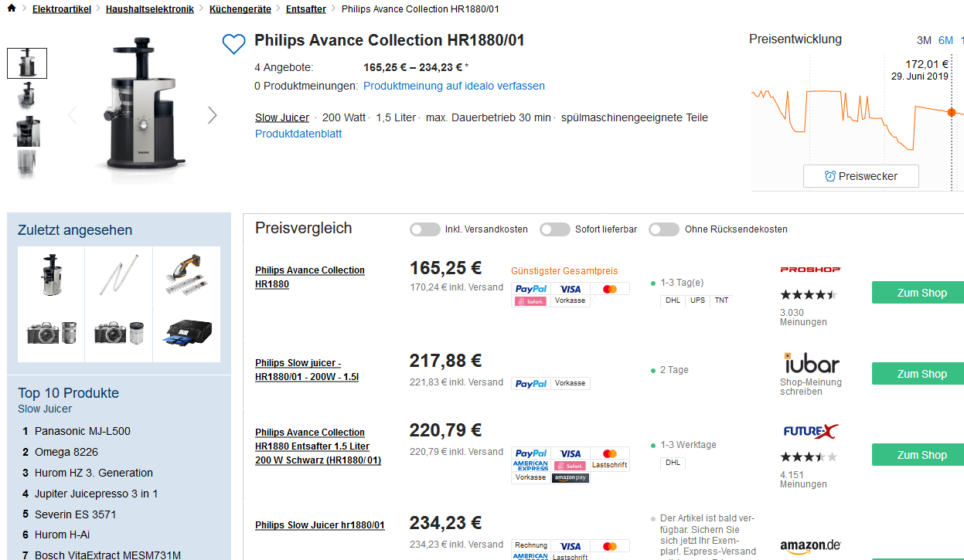Go to Entsafter breadcrumb category
Image resolution: width=964 pixels, height=560 pixels.
point(305,9)
